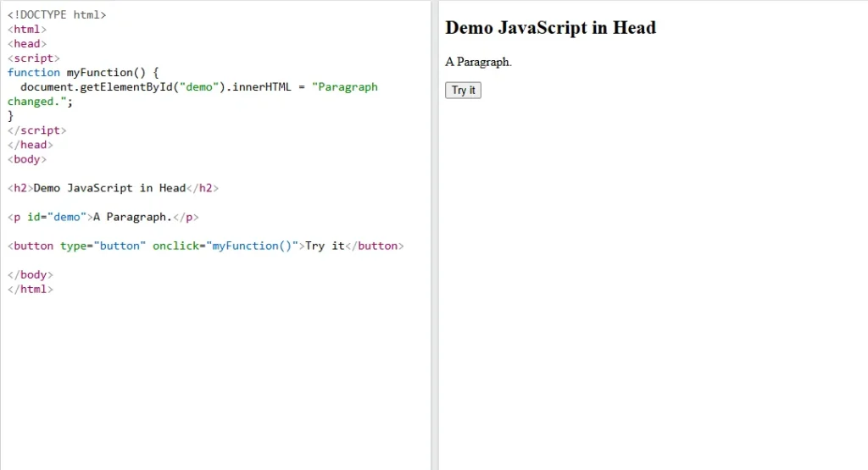This screenshot has width=868, height=470.
Task: Click the "A Paragraph." text in preview
Action: [478, 62]
